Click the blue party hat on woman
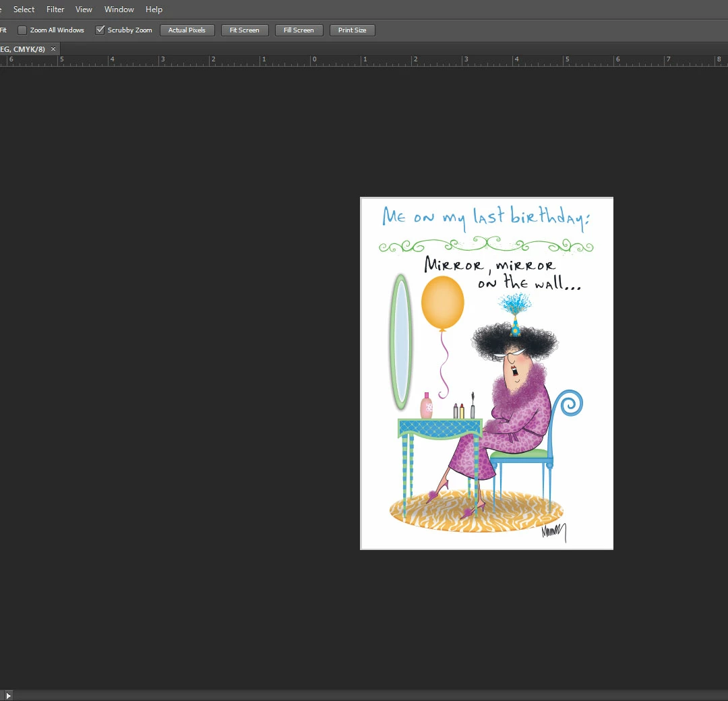 click(x=516, y=327)
